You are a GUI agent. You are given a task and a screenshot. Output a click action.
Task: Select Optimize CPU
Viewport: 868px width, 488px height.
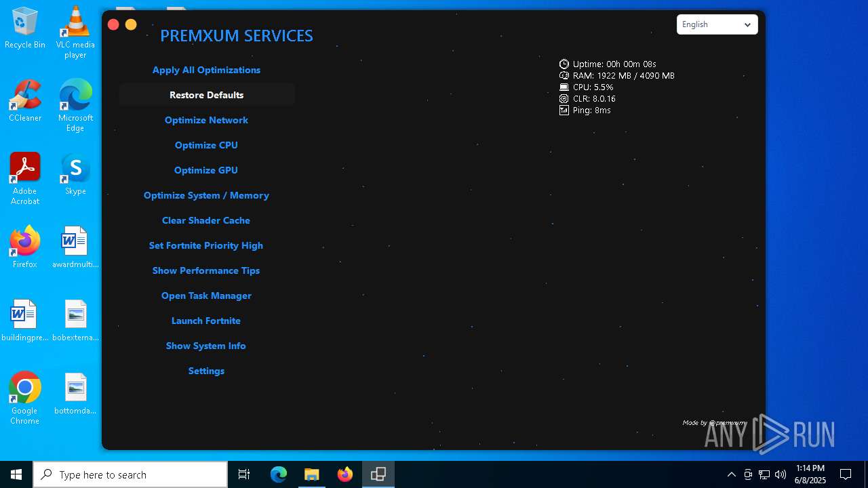tap(206, 145)
